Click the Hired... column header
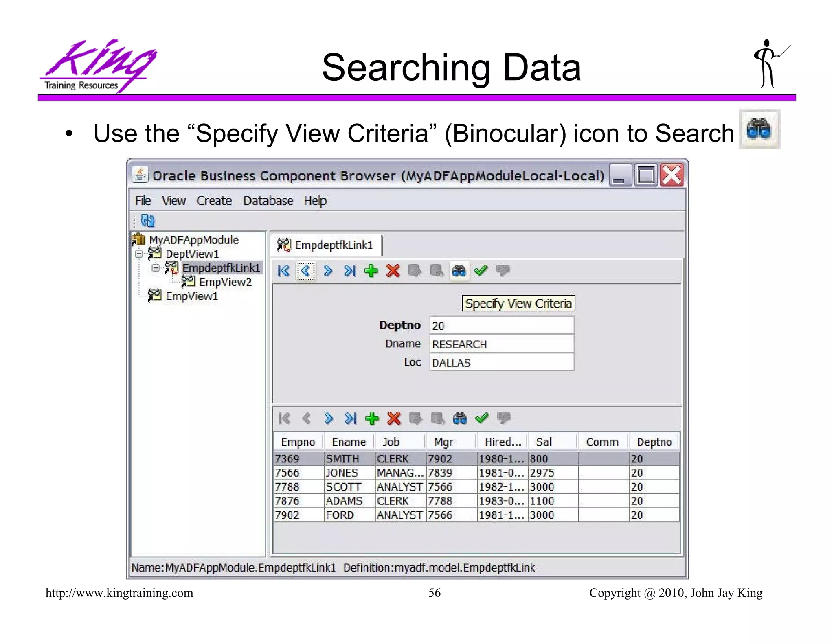834x644 pixels. point(502,442)
